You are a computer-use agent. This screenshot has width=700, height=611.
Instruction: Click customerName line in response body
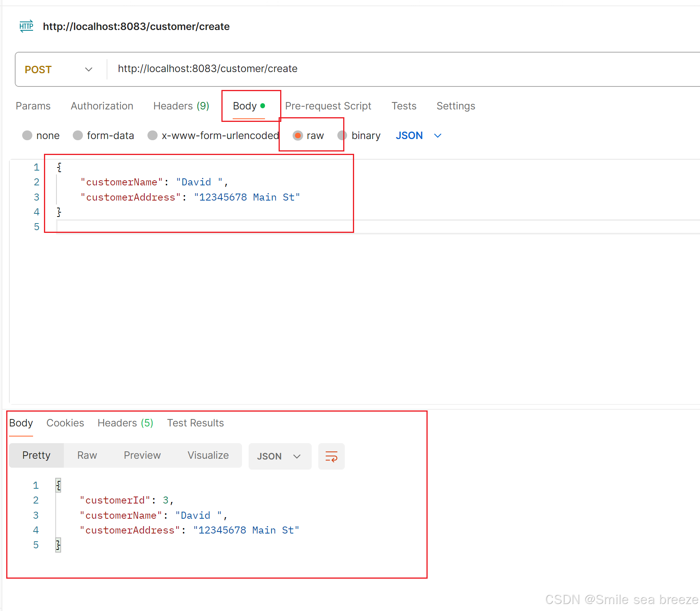click(x=153, y=515)
